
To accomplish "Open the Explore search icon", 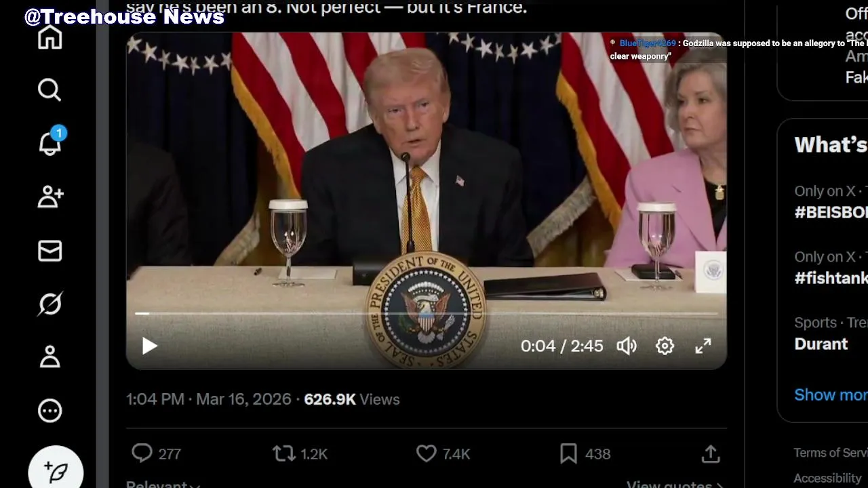I will click(x=50, y=89).
